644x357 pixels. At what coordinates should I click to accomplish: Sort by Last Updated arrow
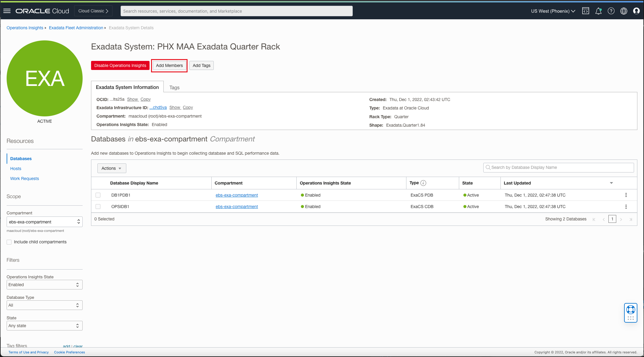[x=611, y=183]
